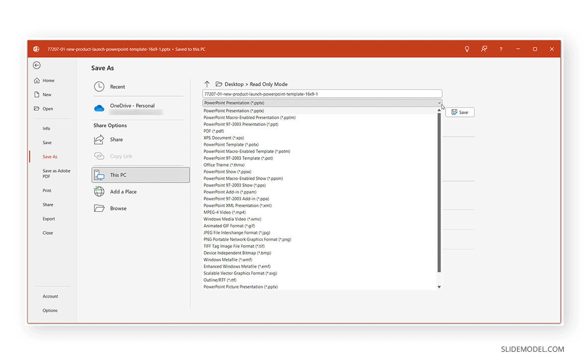Click the feedback person icon in title bar

coord(484,49)
